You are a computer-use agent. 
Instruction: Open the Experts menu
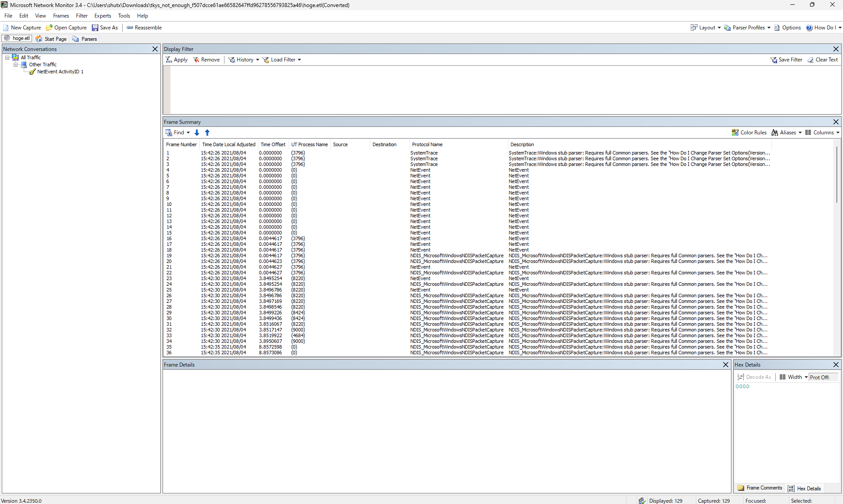point(103,16)
